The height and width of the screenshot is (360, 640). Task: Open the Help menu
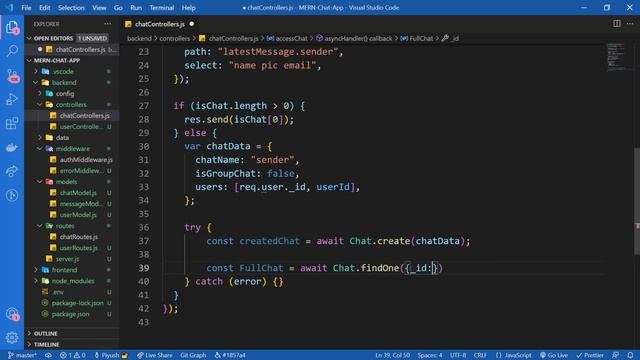click(189, 8)
